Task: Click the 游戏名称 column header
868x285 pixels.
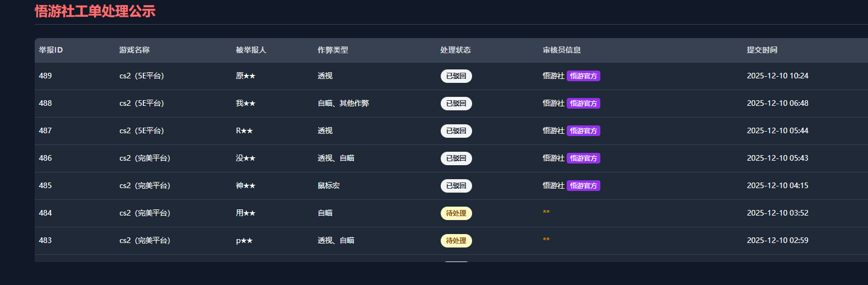Action: coord(134,50)
